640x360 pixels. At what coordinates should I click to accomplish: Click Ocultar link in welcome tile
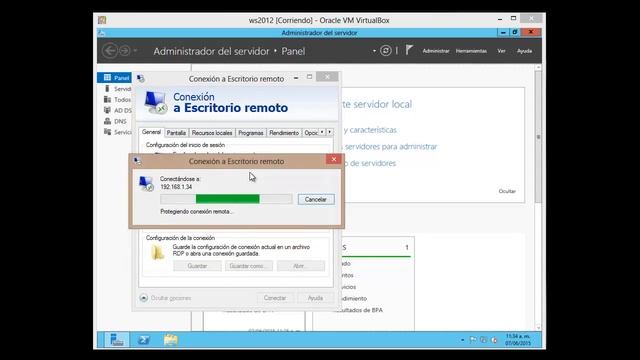coord(507,191)
